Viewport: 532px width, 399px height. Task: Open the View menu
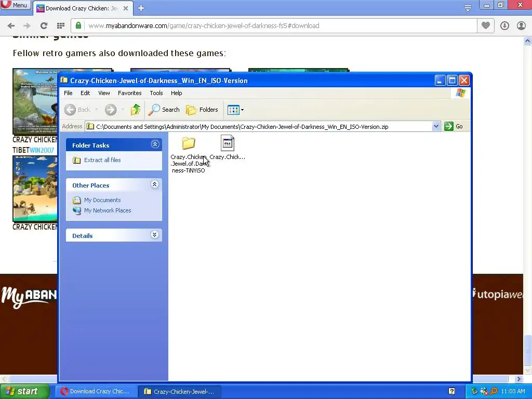click(x=104, y=93)
